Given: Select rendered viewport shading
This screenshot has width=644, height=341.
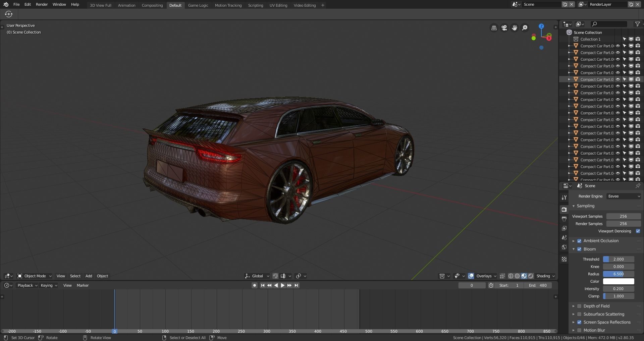Looking at the screenshot, I should point(531,276).
